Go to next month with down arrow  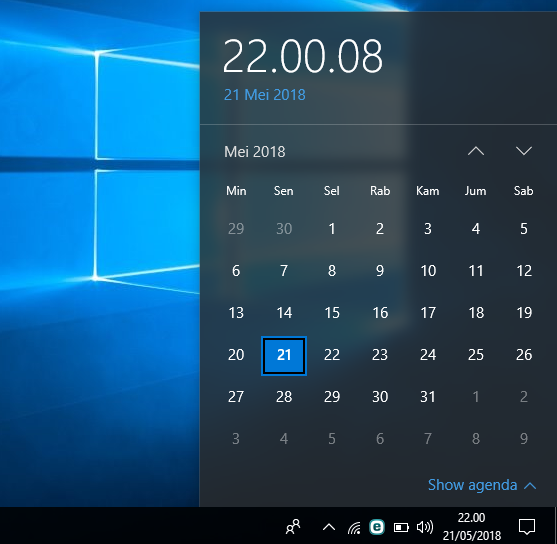[x=524, y=151]
